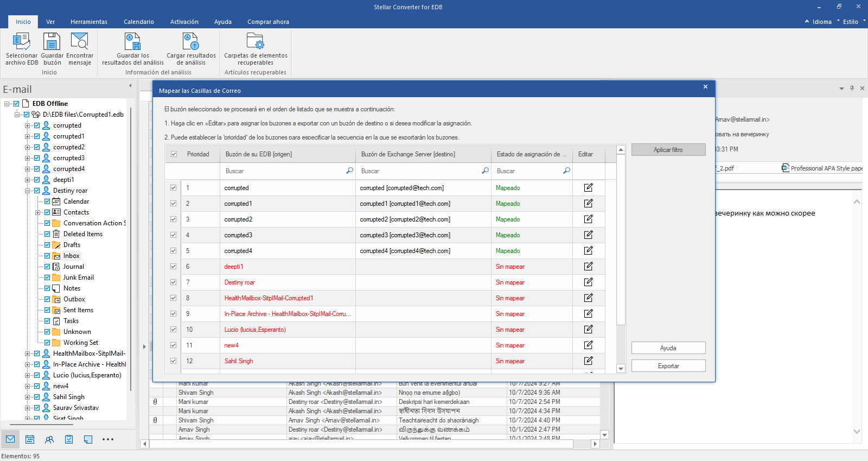
Task: Edit mapping for corrupted1 row
Action: coord(589,204)
